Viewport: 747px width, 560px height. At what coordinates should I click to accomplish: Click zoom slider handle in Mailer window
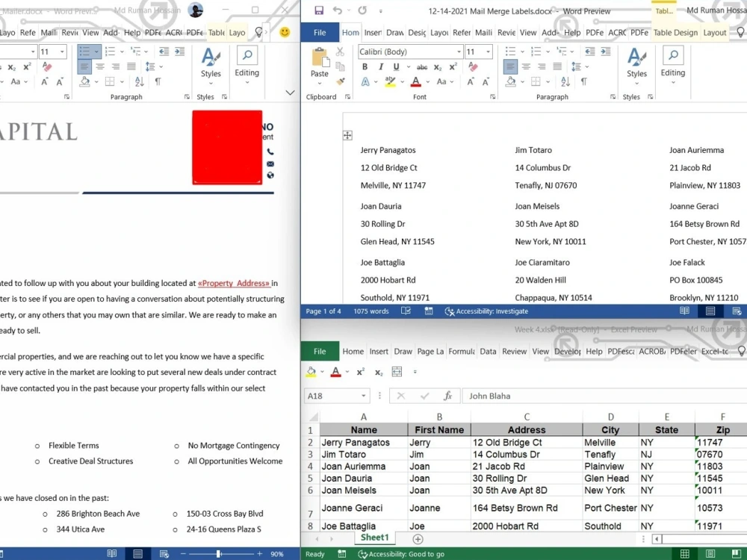(219, 554)
